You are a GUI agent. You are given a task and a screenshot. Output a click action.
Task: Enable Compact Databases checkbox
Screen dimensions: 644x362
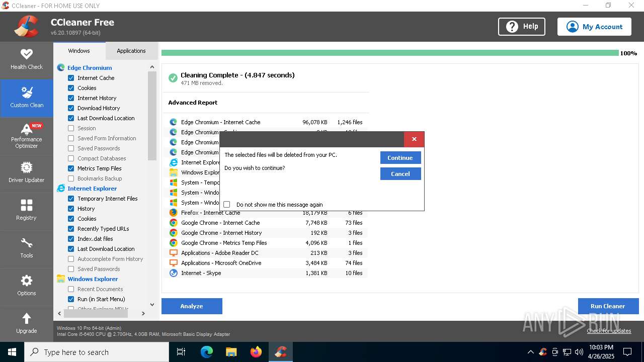pos(71,158)
